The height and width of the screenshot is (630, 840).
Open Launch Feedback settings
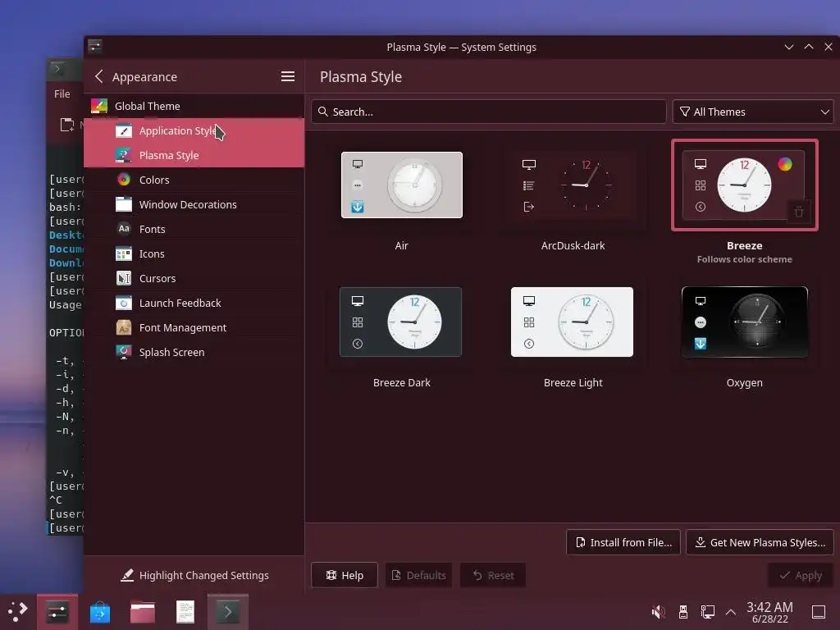pos(194,304)
